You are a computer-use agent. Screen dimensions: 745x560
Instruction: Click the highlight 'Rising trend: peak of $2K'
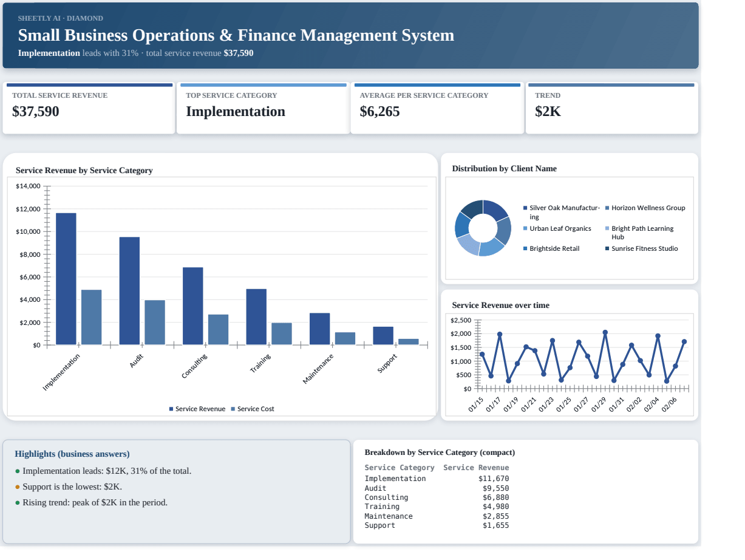(x=95, y=503)
